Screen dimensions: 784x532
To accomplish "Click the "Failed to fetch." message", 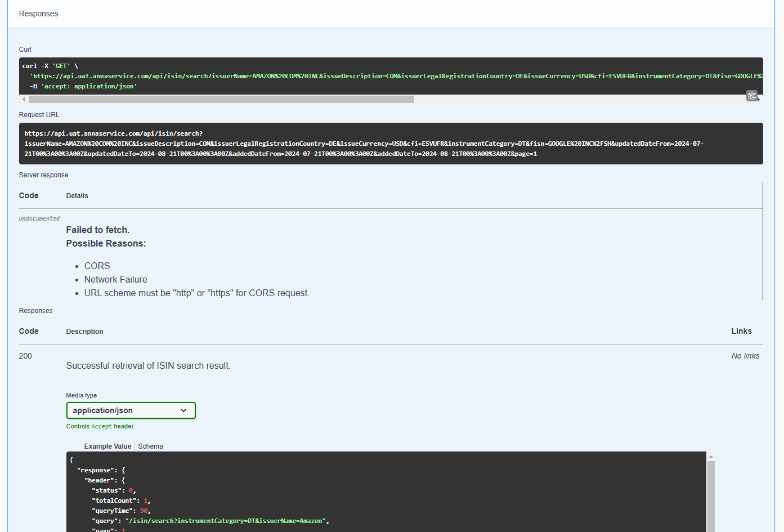I will click(x=98, y=230).
